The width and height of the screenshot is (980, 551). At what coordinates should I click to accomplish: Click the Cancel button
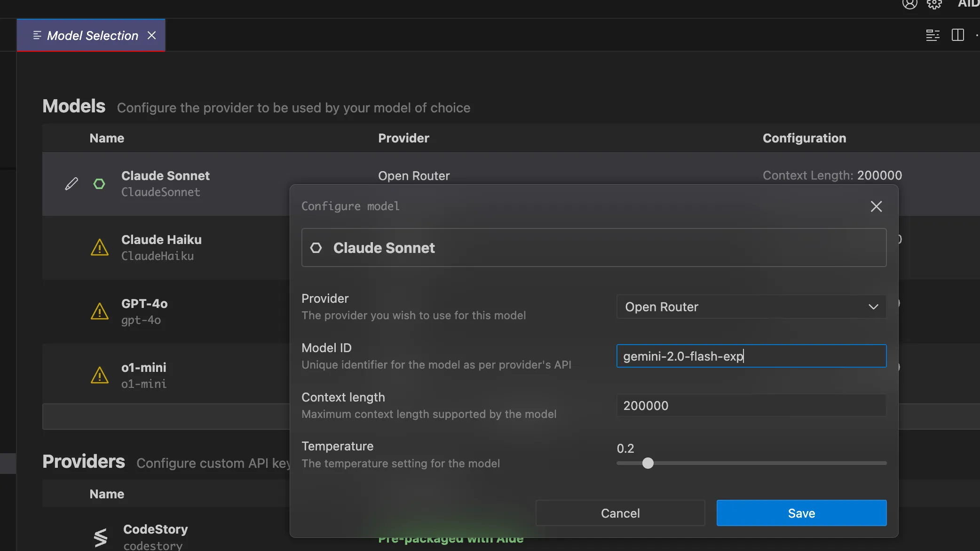pyautogui.click(x=620, y=513)
